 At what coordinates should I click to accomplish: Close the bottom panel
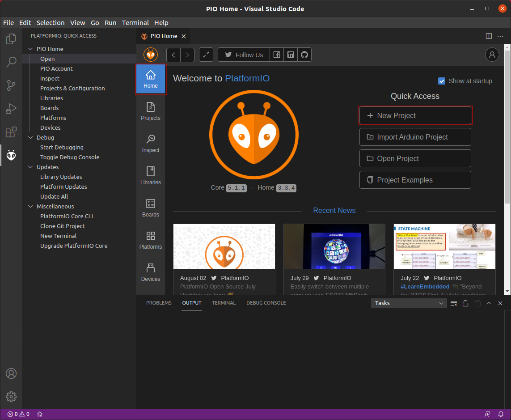click(500, 303)
